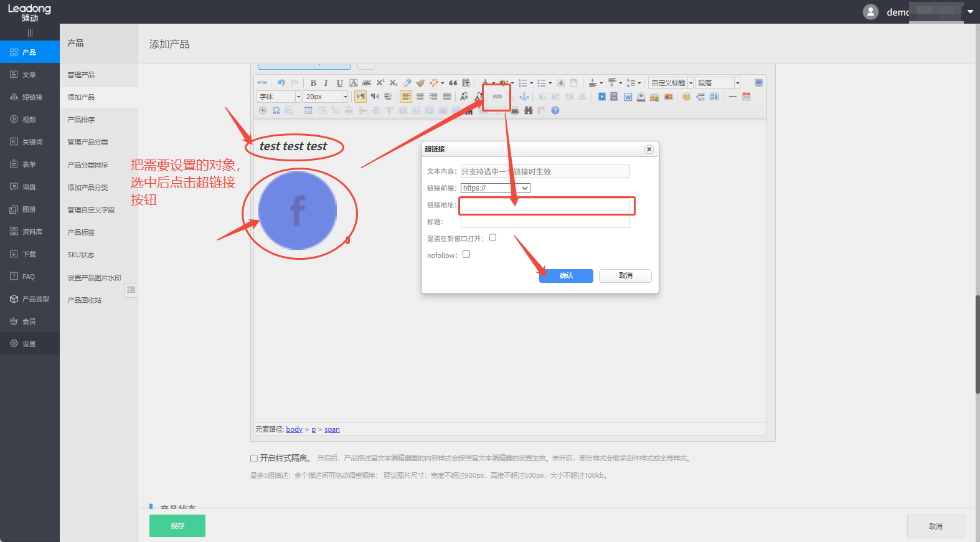Enable the style isolation checkbox
This screenshot has width=980, height=542.
pyautogui.click(x=254, y=459)
